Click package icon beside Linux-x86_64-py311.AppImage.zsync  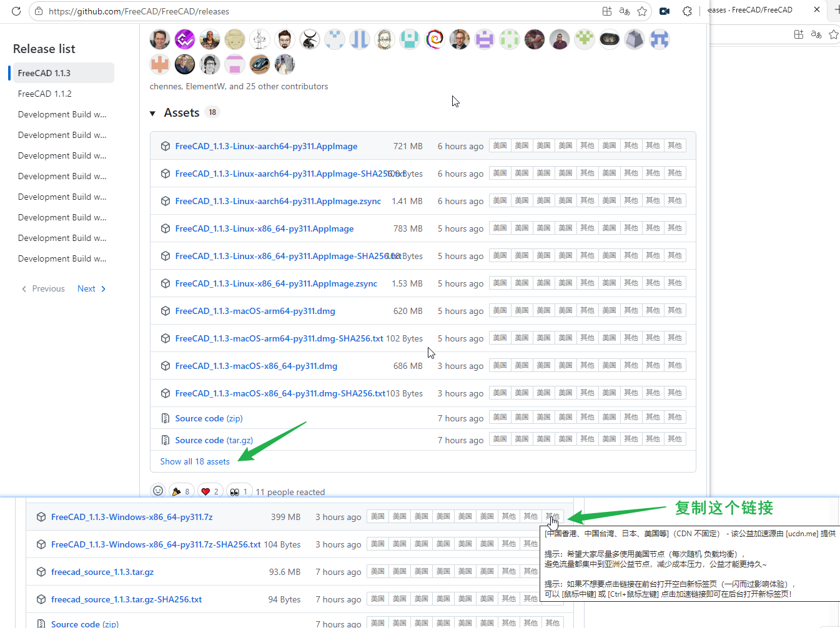[166, 283]
